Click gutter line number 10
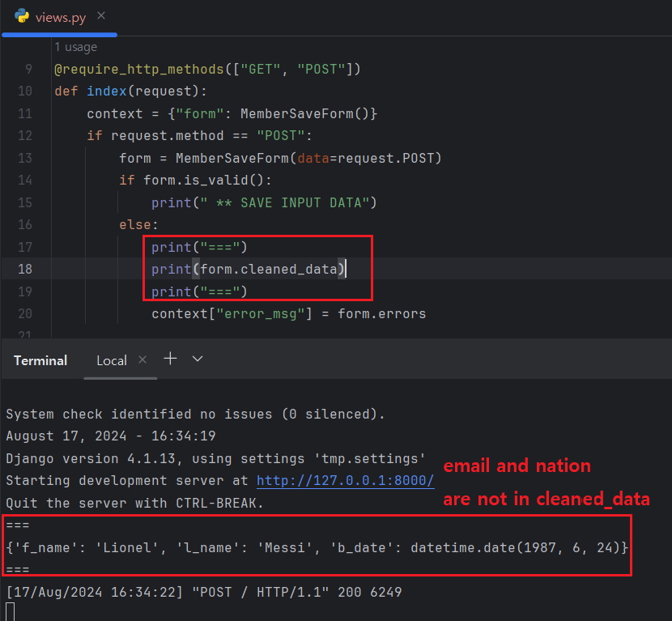The width and height of the screenshot is (672, 621). (x=24, y=91)
